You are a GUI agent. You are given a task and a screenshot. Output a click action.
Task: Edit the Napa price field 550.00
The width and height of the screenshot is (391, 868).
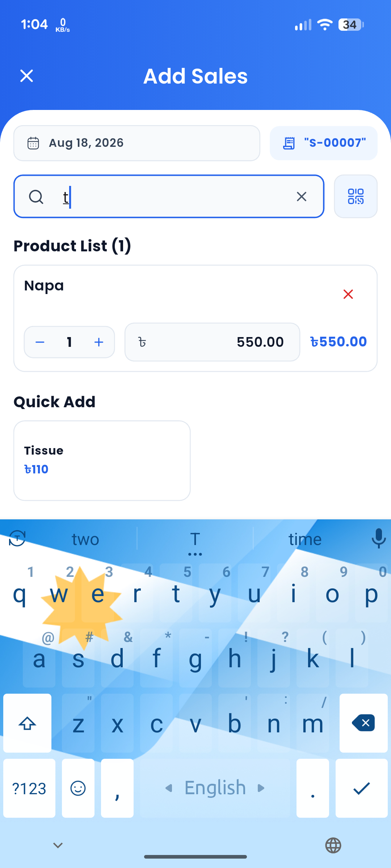[x=212, y=342]
